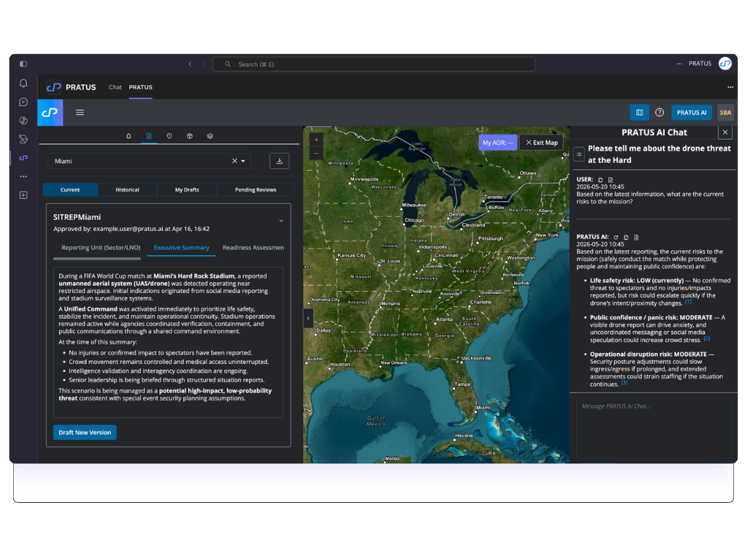The image size is (747, 560).
Task: Click the blue PRATUS logo tile
Action: click(x=49, y=113)
